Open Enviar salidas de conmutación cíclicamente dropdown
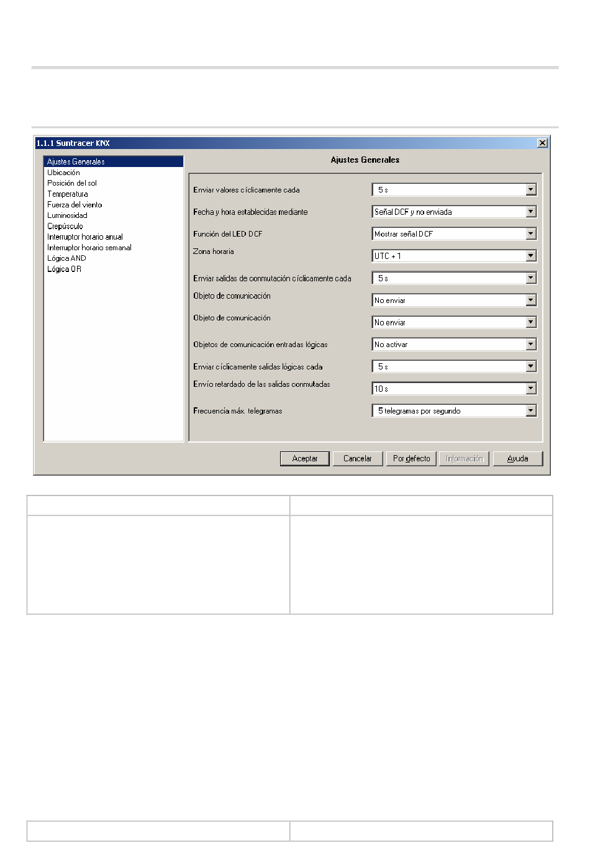 point(530,278)
